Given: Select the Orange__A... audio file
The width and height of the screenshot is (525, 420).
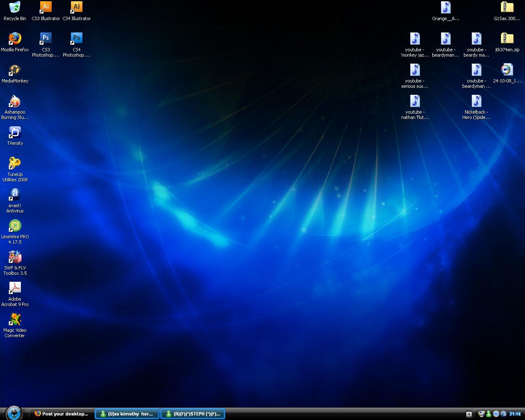Looking at the screenshot, I should click(445, 11).
